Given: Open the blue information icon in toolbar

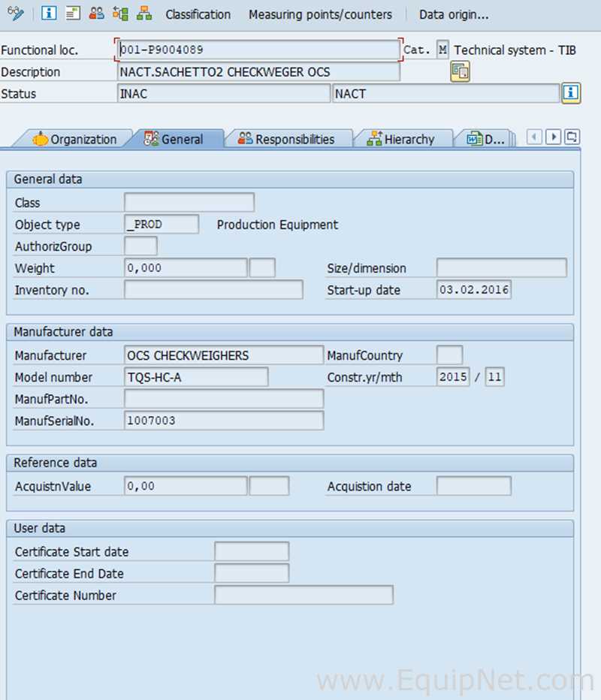Looking at the screenshot, I should [49, 13].
